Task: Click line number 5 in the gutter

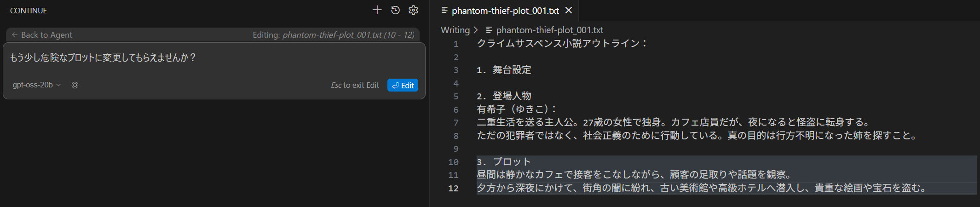Action: (455, 97)
